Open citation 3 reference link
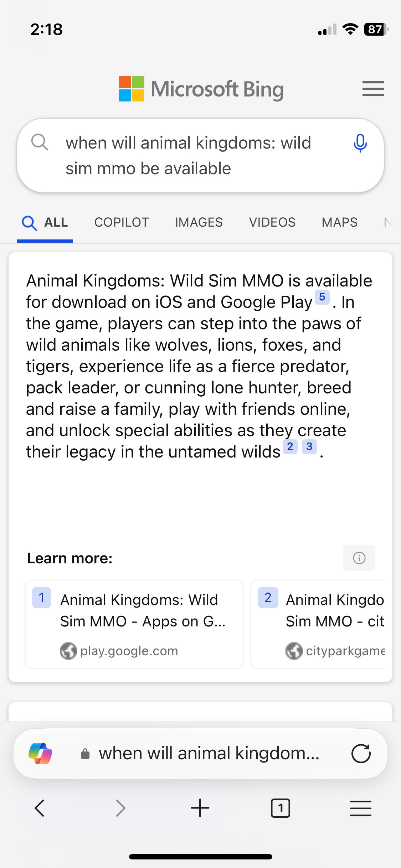This screenshot has width=401, height=868. click(309, 446)
